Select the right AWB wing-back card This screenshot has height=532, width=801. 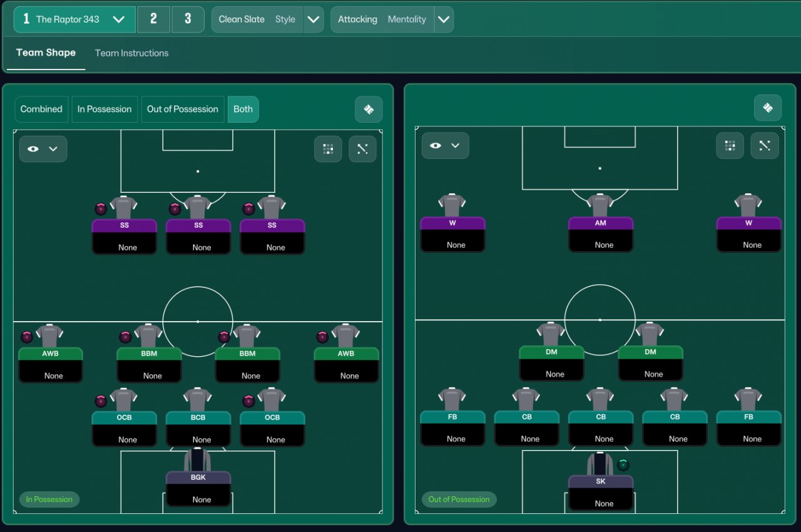coord(346,364)
